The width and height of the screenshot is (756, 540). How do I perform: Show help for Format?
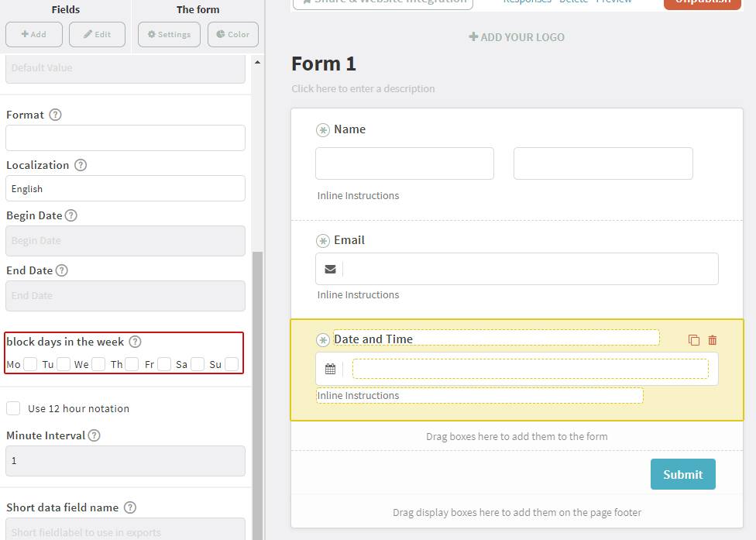(56, 115)
